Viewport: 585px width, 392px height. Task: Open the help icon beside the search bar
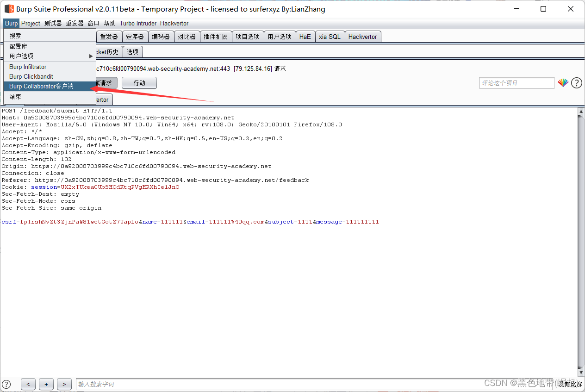6,384
